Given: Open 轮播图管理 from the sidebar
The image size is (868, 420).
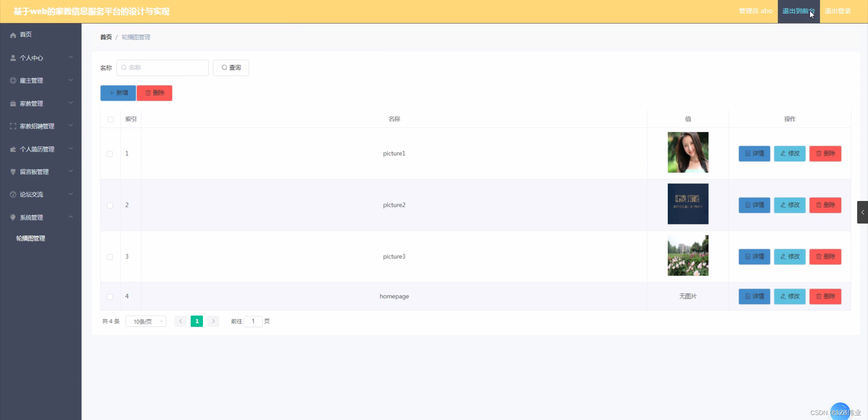Looking at the screenshot, I should (x=30, y=238).
